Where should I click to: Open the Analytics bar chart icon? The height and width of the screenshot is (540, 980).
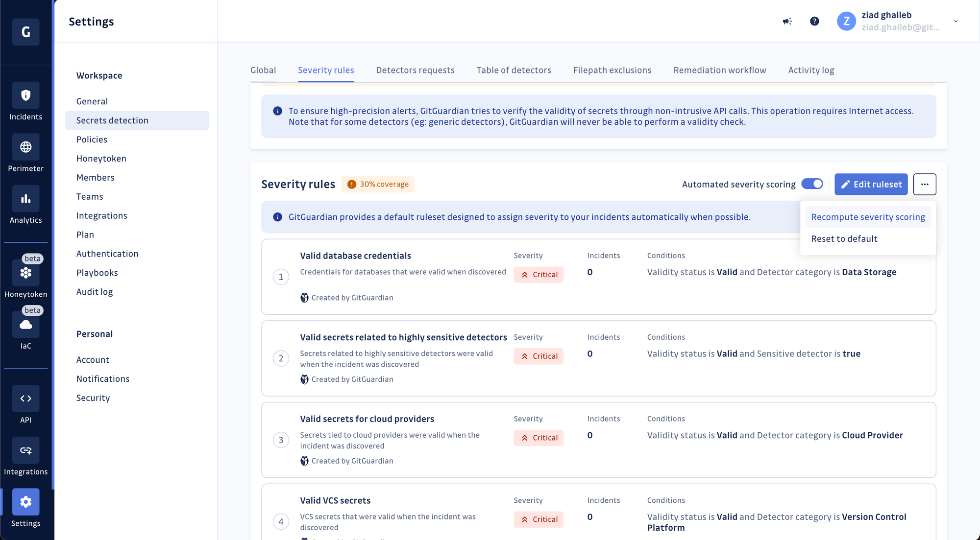click(25, 199)
